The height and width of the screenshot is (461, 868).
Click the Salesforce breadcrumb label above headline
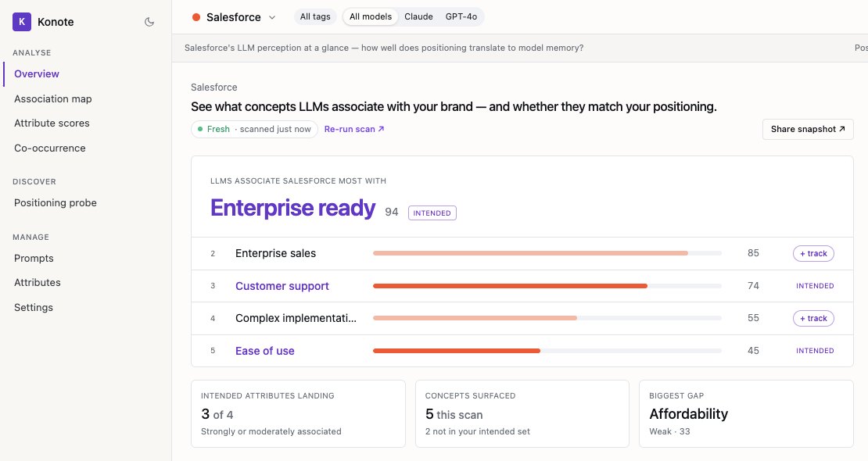tap(213, 88)
